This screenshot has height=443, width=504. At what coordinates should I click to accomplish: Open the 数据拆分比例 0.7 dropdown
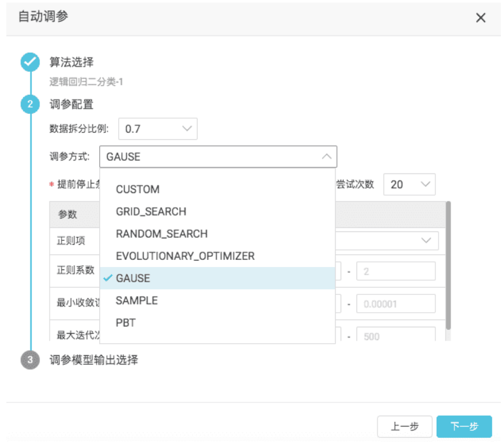click(158, 129)
